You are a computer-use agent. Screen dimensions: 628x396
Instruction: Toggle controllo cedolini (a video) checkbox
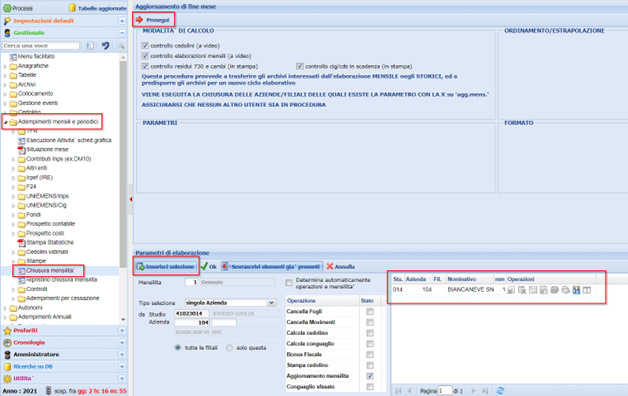tap(145, 46)
